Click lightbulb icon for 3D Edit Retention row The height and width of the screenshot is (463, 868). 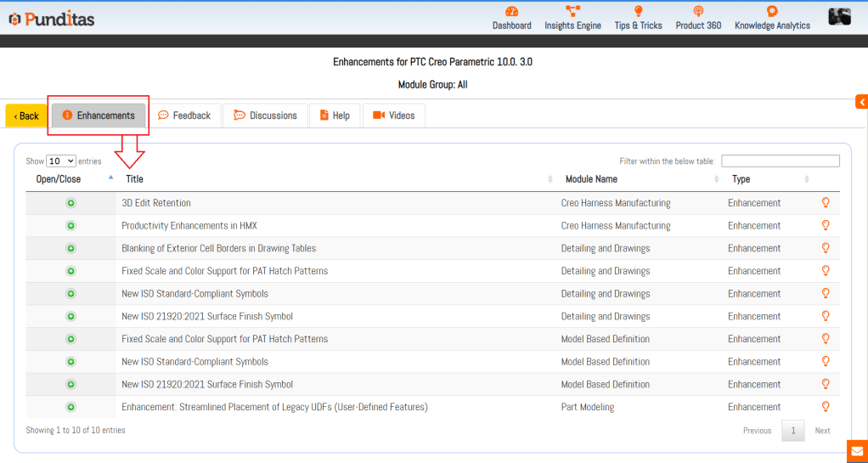pyautogui.click(x=824, y=203)
